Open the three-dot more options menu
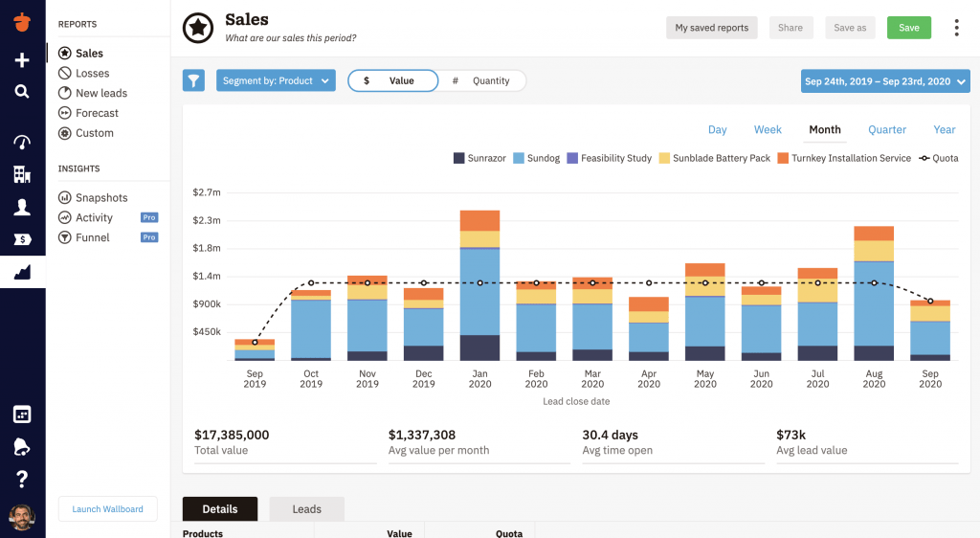Viewport: 980px width, 538px height. (x=955, y=28)
